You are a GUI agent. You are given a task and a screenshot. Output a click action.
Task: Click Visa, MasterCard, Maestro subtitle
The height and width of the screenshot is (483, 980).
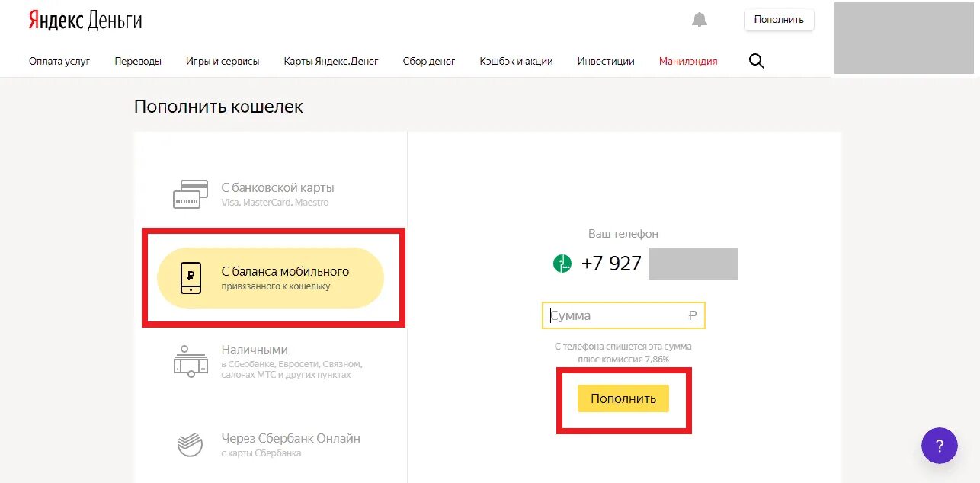point(275,203)
